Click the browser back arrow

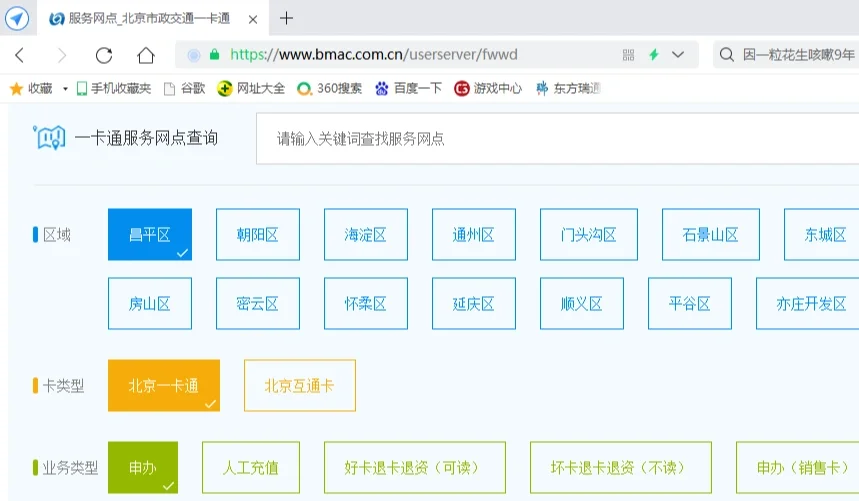[20, 55]
